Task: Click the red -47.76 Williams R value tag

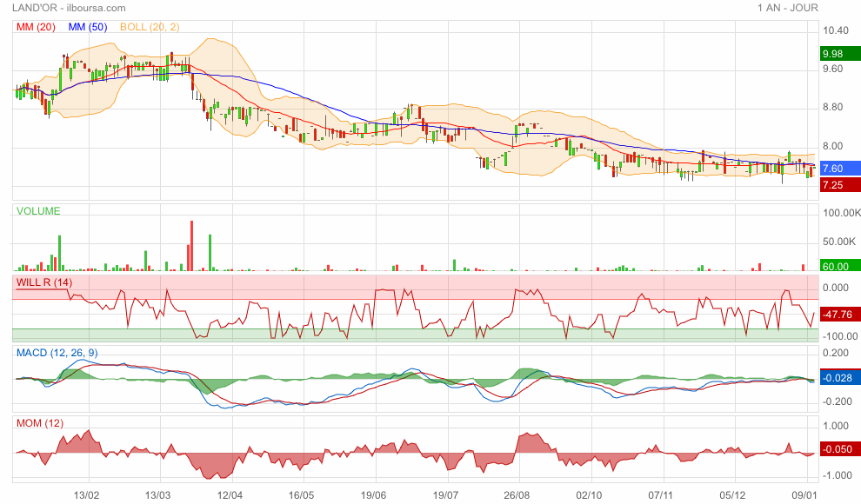Action: 840,315
